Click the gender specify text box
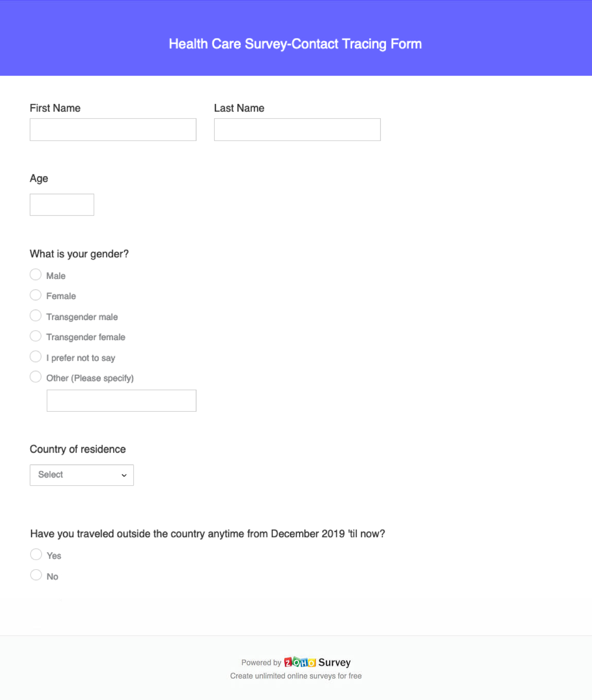 121,400
